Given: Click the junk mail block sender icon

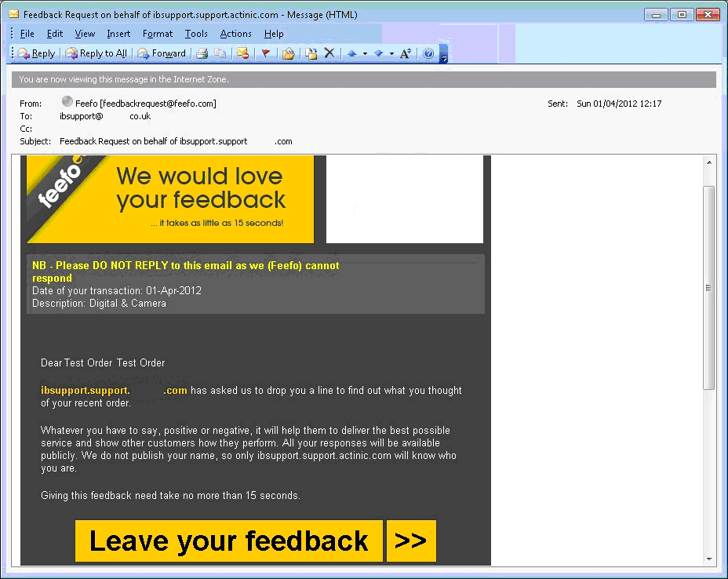Looking at the screenshot, I should [x=243, y=53].
